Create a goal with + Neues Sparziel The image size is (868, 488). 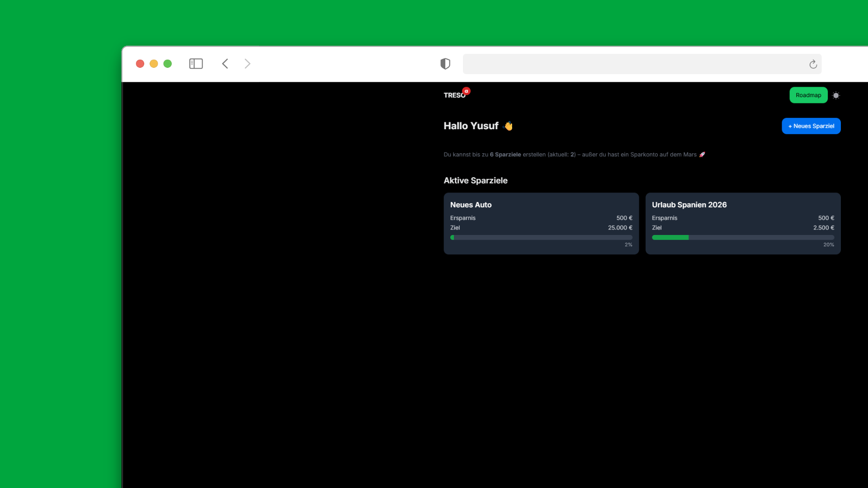pyautogui.click(x=811, y=126)
